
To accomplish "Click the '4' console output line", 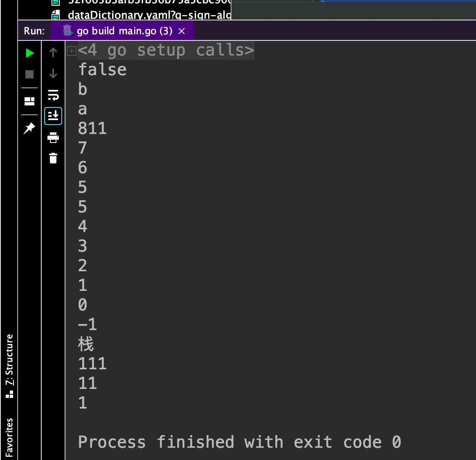I will pyautogui.click(x=83, y=226).
